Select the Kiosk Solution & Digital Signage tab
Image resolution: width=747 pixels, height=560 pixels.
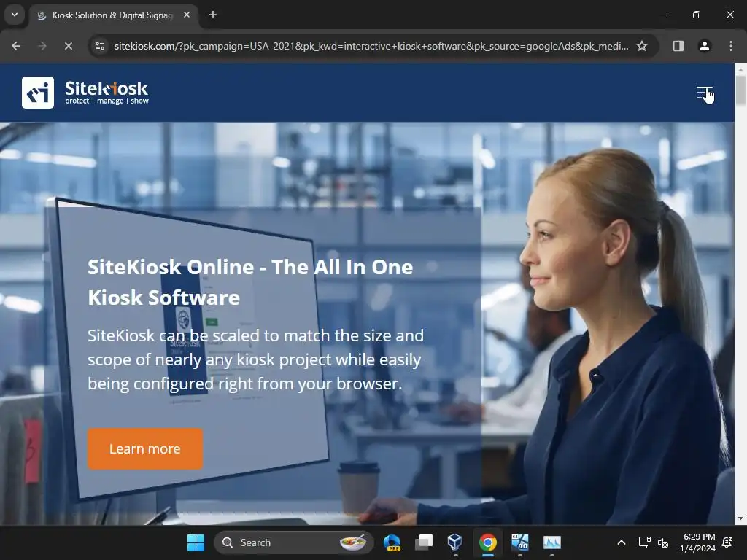tap(113, 15)
